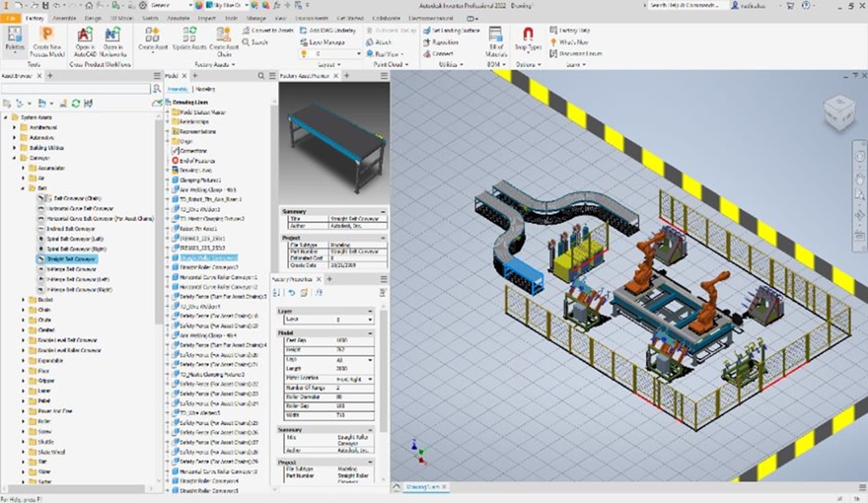Open the Discussion Forum link
Image resolution: width=868 pixels, height=503 pixels.
click(575, 54)
